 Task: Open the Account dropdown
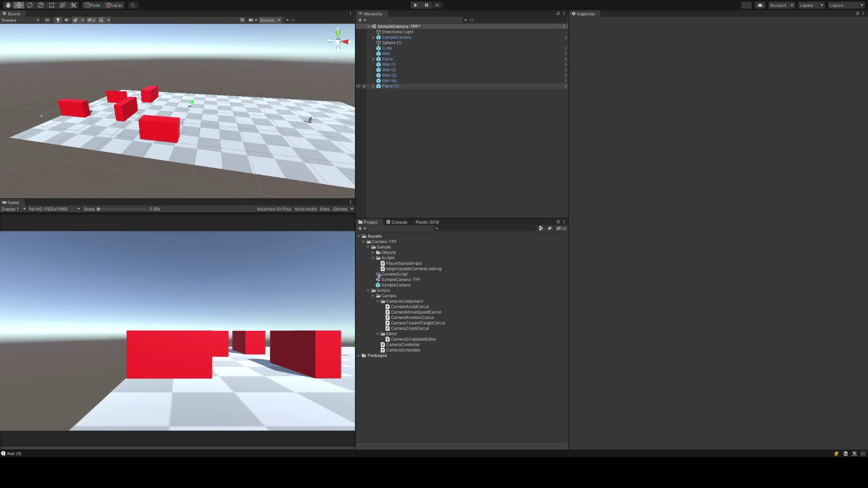(x=781, y=5)
